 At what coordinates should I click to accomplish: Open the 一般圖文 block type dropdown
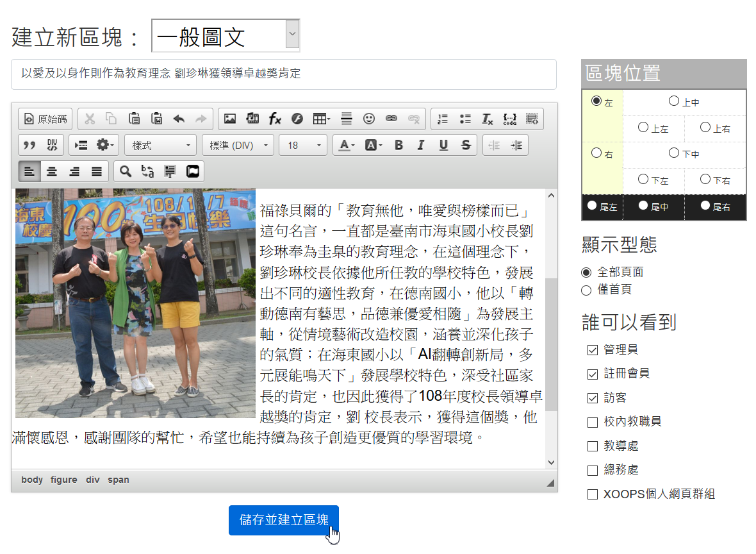click(x=226, y=36)
